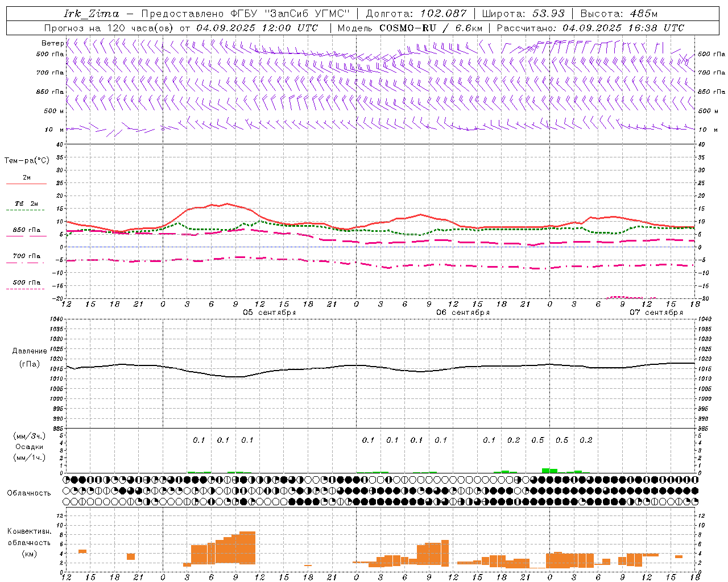Click the Широта: 53.93 value

523,14
